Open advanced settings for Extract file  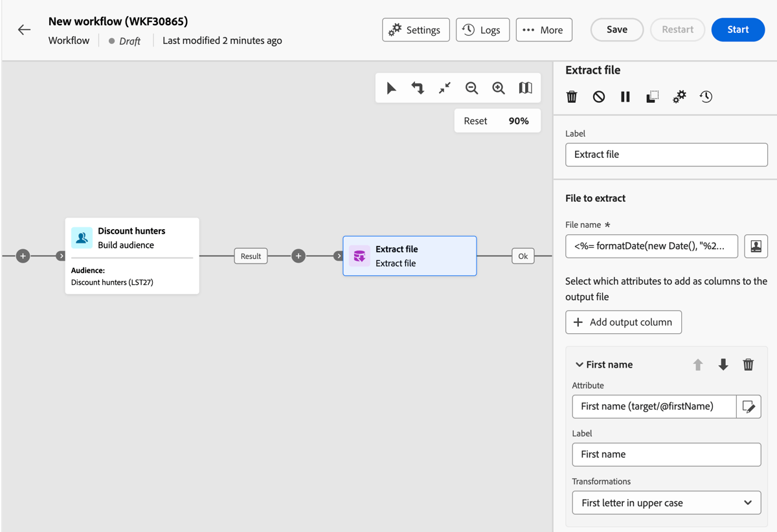(x=679, y=96)
